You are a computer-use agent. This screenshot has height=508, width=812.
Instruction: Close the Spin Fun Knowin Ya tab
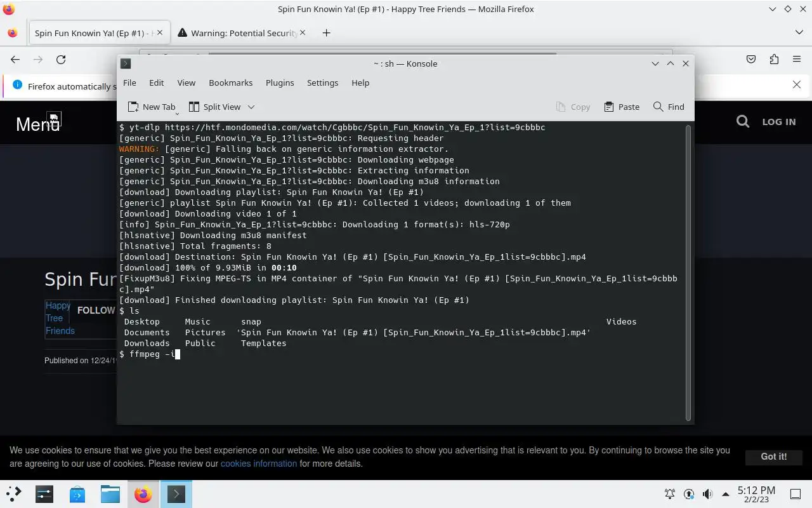[x=160, y=32]
